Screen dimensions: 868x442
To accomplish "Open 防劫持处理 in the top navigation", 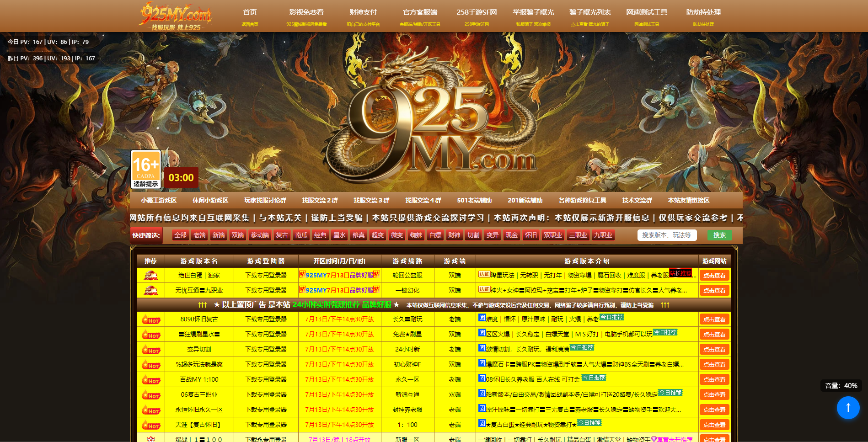I will point(703,12).
